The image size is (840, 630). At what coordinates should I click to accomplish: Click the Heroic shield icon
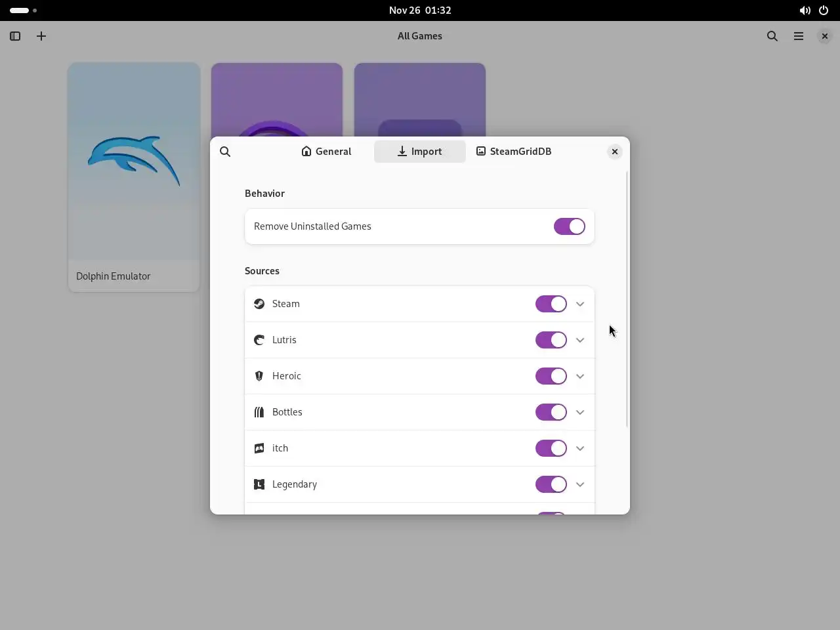click(x=259, y=376)
